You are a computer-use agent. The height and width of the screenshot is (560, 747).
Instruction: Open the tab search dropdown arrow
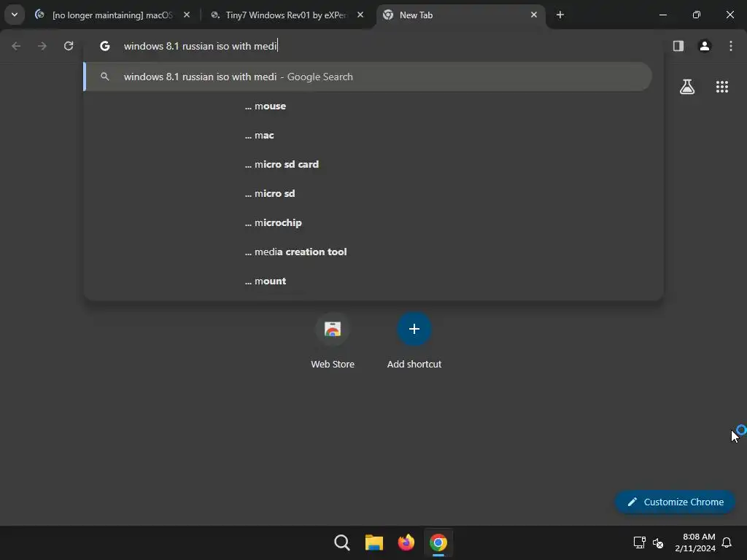15,15
